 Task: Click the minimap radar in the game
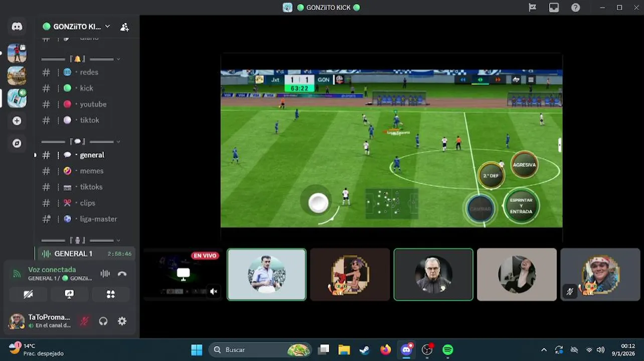click(391, 204)
